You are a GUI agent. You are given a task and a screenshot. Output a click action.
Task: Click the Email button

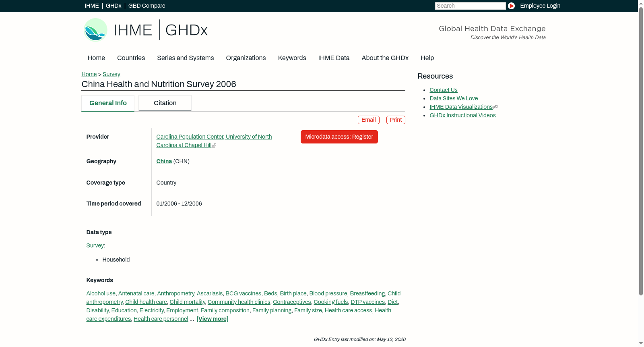click(369, 120)
